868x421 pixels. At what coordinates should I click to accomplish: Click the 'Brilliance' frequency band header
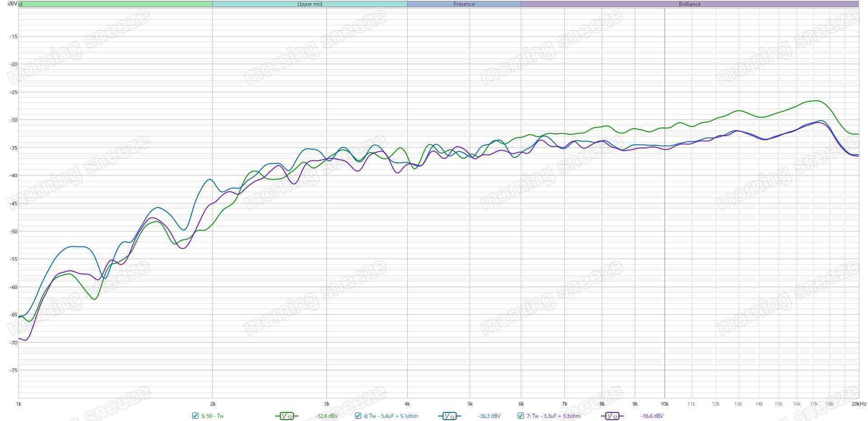pos(690,4)
